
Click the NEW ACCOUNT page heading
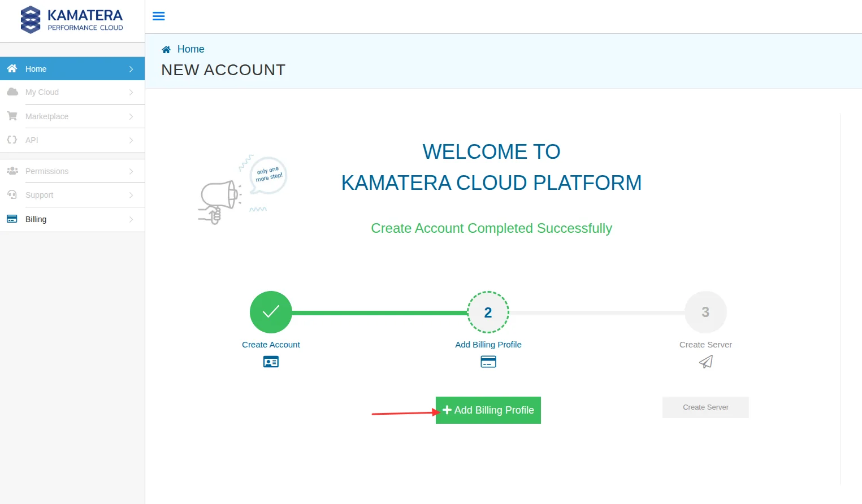point(223,70)
